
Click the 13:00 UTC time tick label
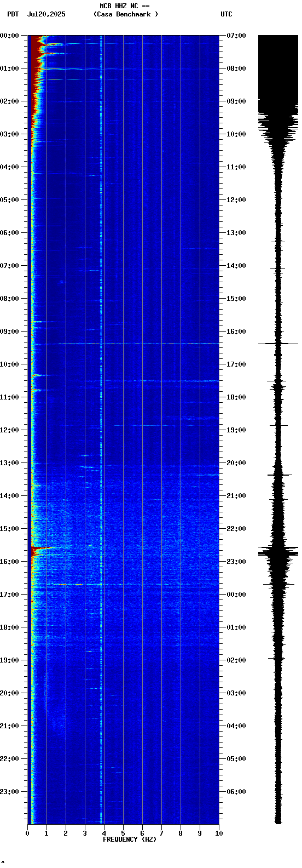(x=236, y=233)
